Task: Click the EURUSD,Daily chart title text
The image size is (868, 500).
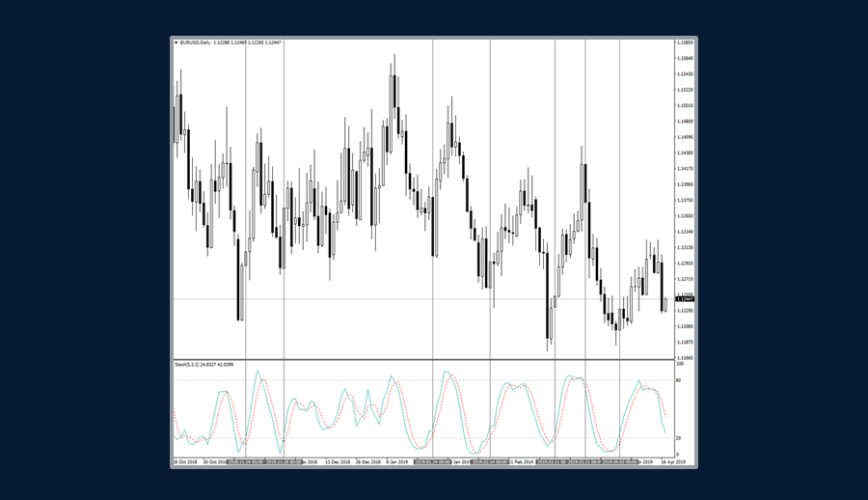Action: (x=195, y=42)
